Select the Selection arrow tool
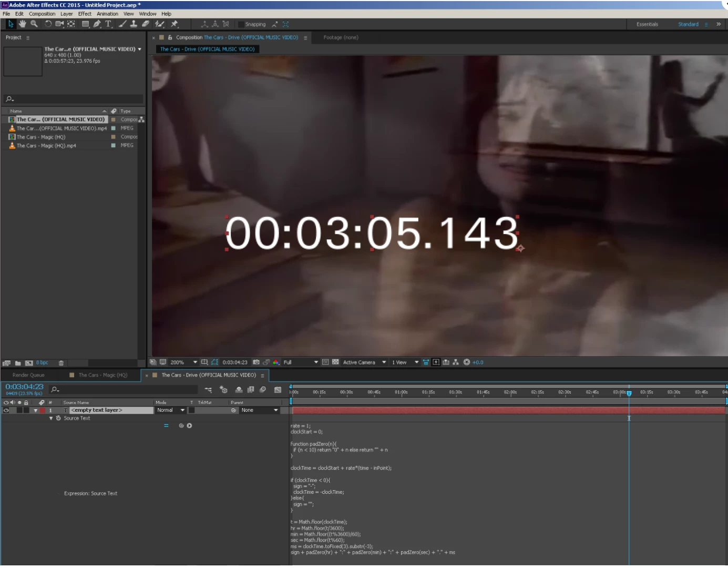Screen dimensions: 728x568 [x=11, y=24]
